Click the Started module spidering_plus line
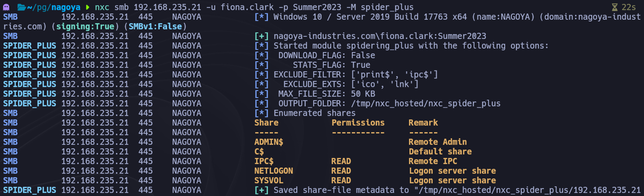The width and height of the screenshot is (644, 196). click(x=411, y=46)
